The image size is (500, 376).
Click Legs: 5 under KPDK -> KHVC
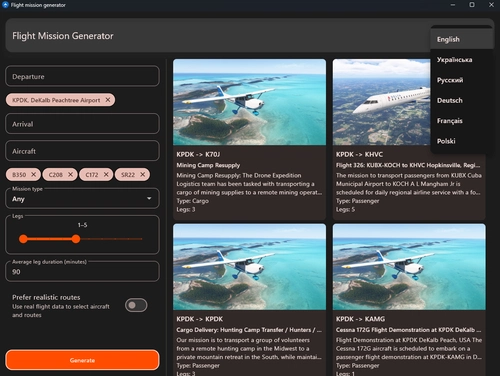click(345, 209)
